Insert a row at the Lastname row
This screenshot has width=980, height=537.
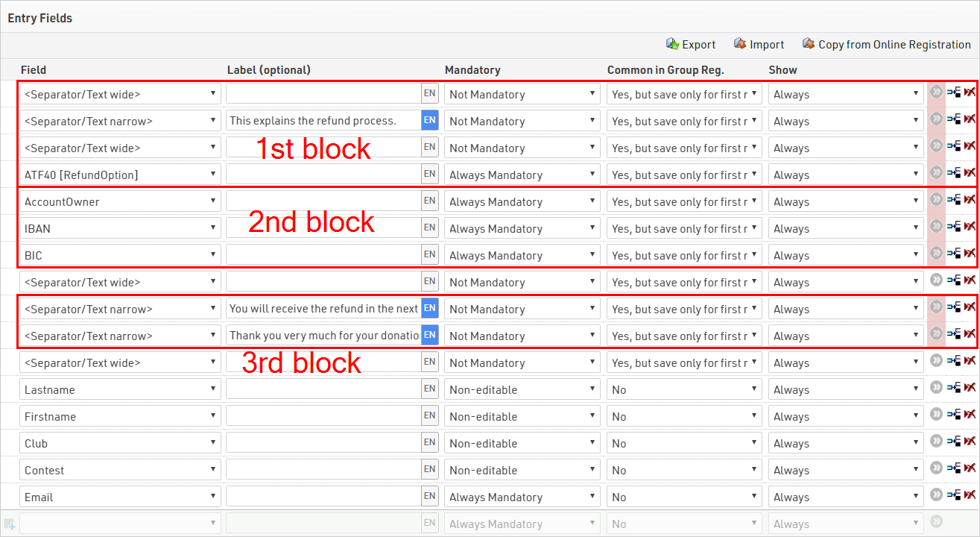click(x=954, y=388)
